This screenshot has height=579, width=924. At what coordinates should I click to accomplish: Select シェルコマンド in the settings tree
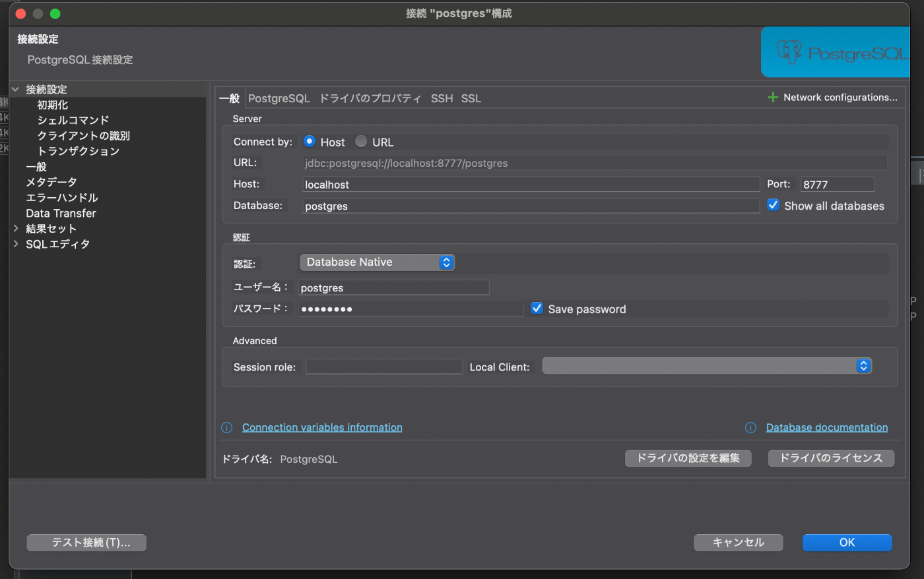click(73, 120)
